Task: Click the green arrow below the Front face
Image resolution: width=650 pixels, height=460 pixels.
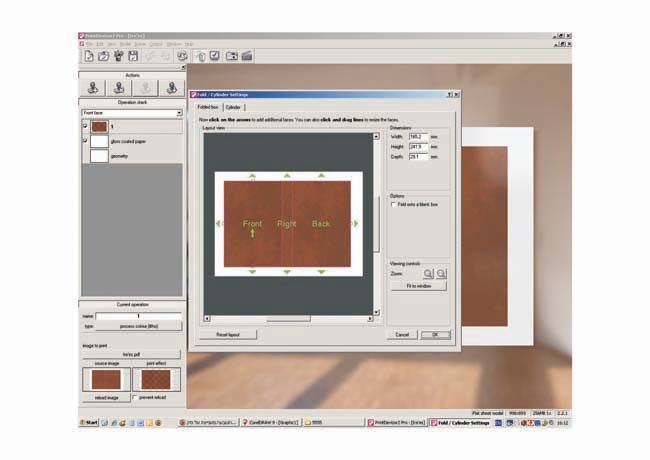Action: pyautogui.click(x=252, y=272)
